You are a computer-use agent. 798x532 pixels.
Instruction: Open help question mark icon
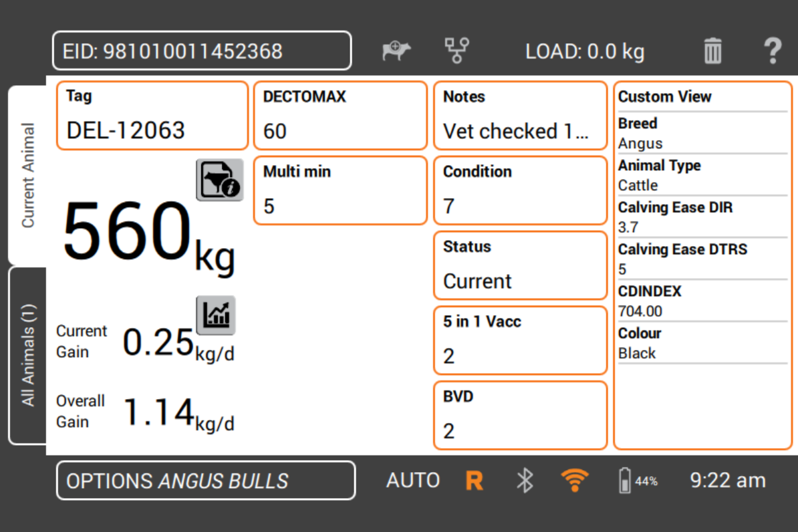[771, 51]
